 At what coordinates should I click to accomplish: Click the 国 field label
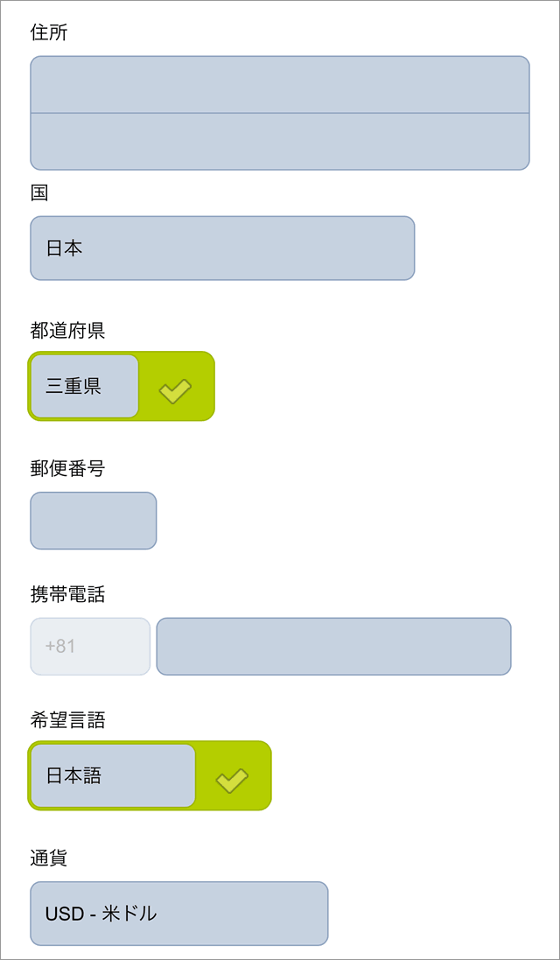coord(39,193)
